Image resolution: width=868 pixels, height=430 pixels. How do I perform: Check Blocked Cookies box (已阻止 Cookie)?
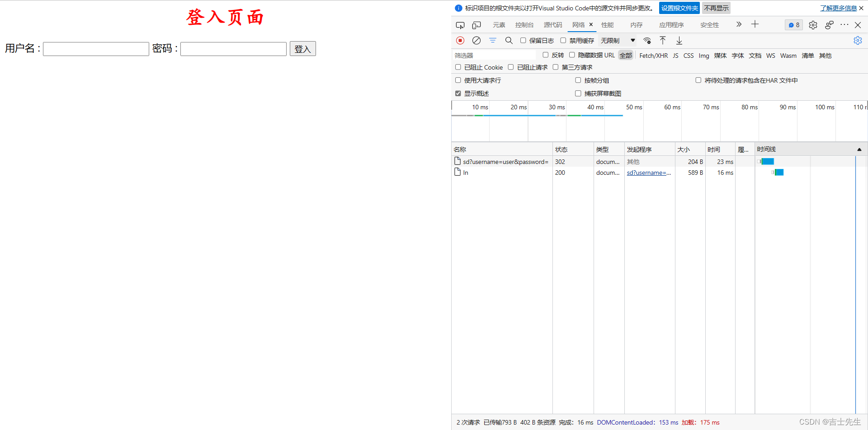coord(458,67)
